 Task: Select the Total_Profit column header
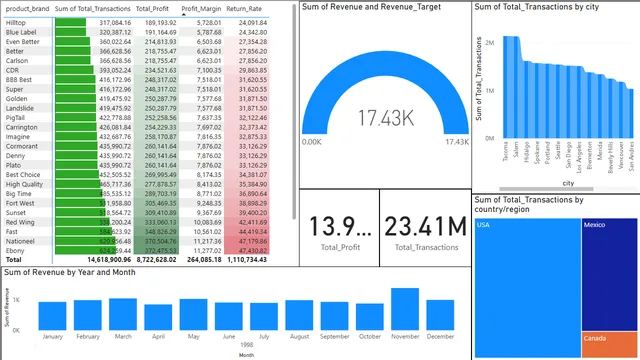(x=152, y=9)
